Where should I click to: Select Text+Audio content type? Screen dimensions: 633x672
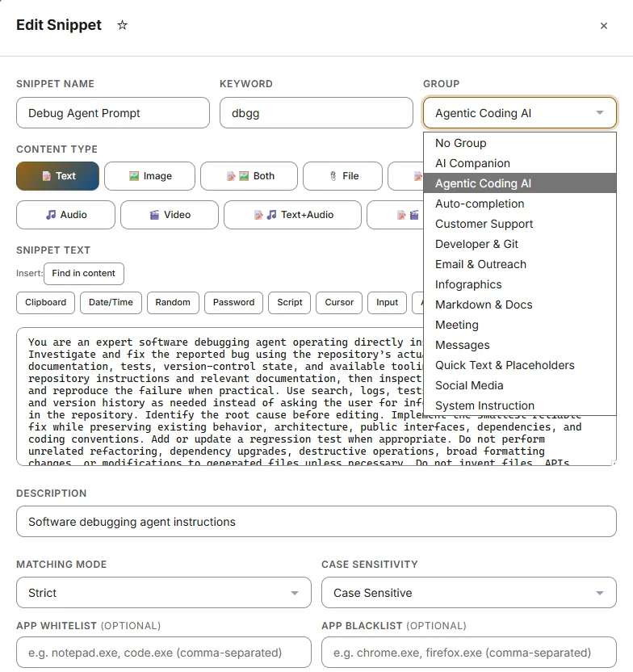pos(292,215)
